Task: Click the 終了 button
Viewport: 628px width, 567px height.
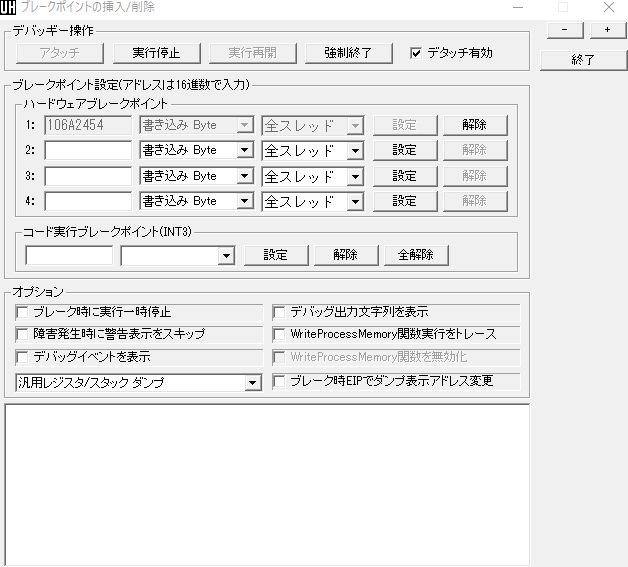Action: [583, 60]
